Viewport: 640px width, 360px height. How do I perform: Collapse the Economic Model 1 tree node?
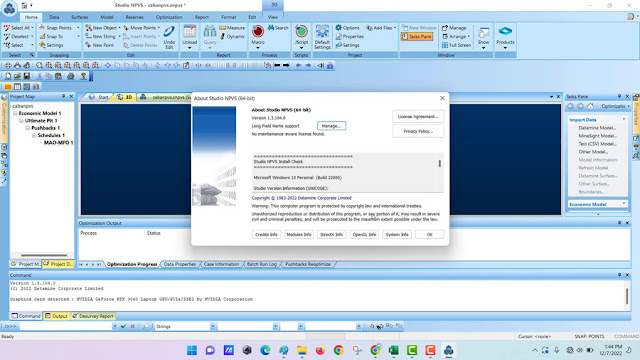[15, 113]
